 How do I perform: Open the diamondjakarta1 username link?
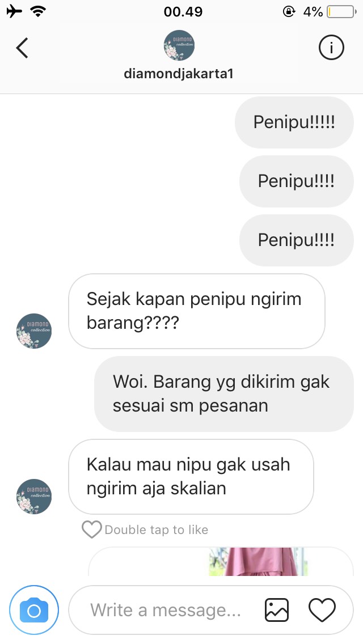179,74
